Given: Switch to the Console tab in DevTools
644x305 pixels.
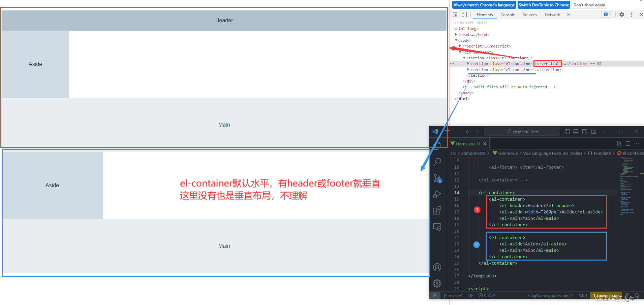Looking at the screenshot, I should (x=508, y=14).
